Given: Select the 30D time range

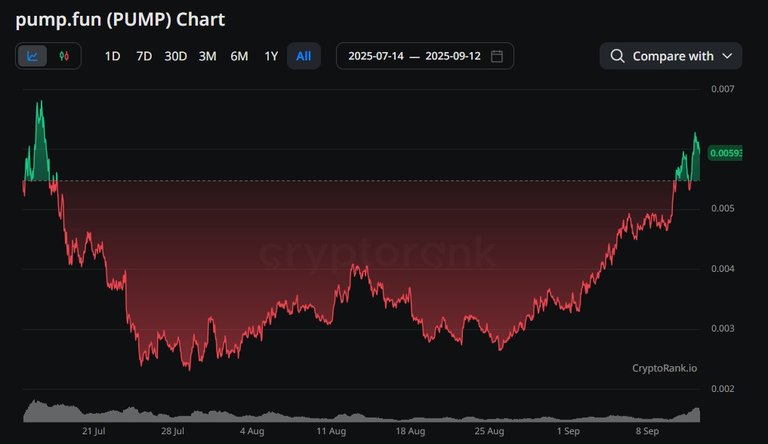Looking at the screenshot, I should pos(175,56).
